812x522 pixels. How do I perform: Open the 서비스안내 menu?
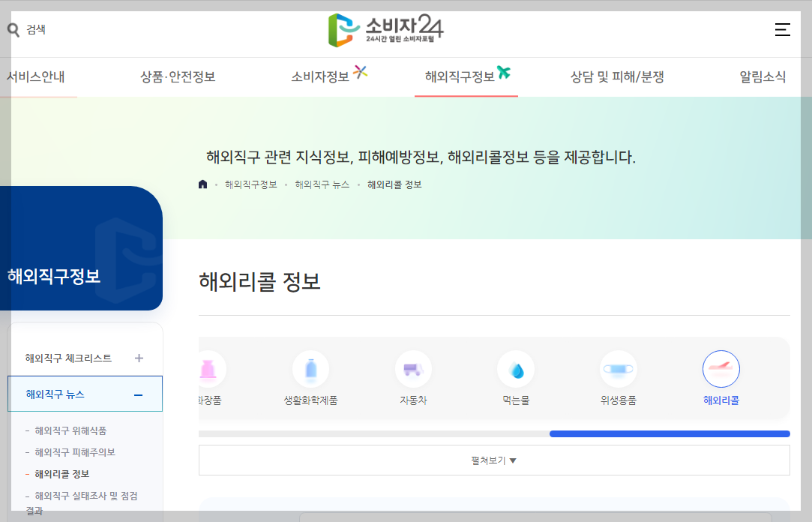pyautogui.click(x=35, y=77)
